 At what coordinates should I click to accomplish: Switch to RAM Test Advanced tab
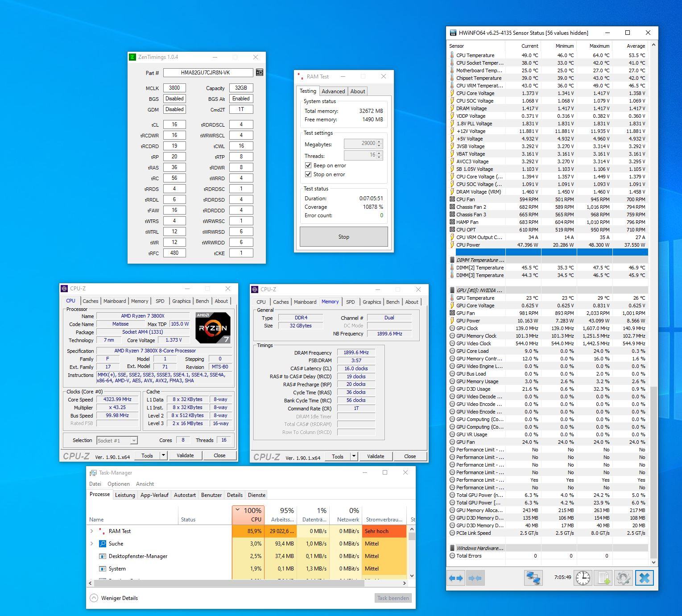click(333, 91)
